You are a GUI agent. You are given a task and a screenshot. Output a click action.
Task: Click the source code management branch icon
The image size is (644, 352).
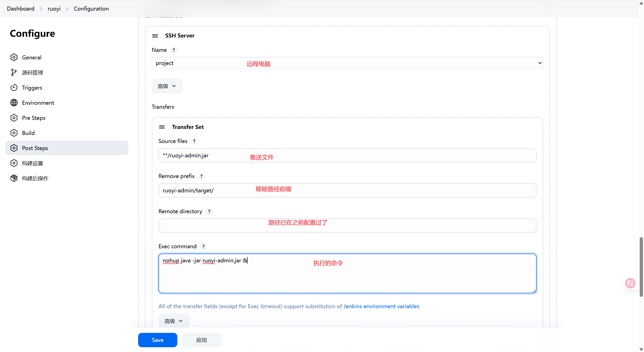(14, 73)
